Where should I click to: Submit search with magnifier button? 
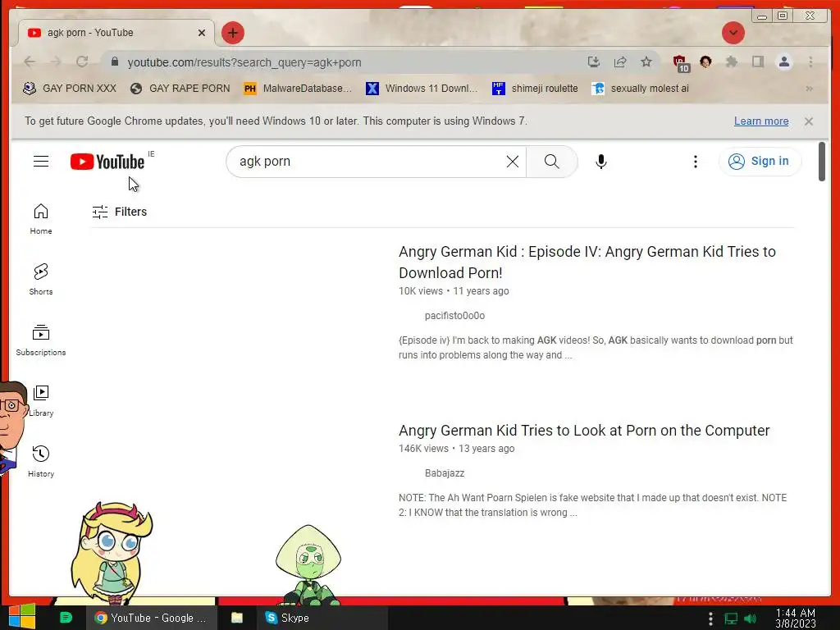coord(552,162)
